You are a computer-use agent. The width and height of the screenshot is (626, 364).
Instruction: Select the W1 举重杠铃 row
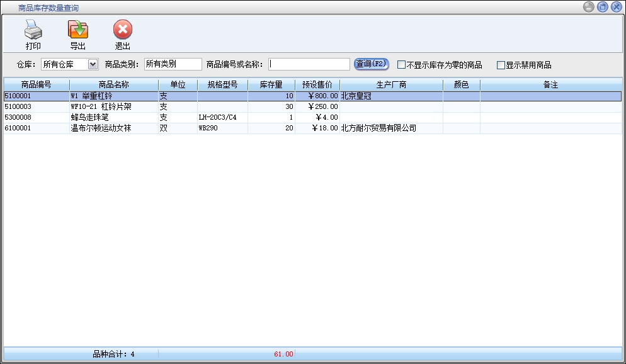coord(113,96)
